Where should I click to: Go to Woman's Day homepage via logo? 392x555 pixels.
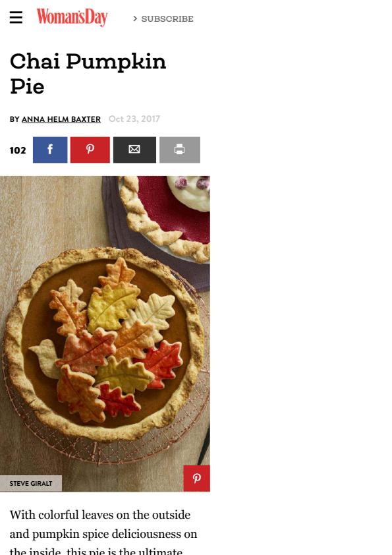tap(72, 17)
